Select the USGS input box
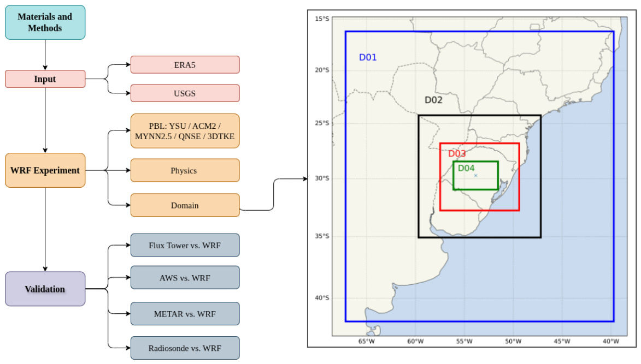The width and height of the screenshot is (641, 364). (185, 93)
